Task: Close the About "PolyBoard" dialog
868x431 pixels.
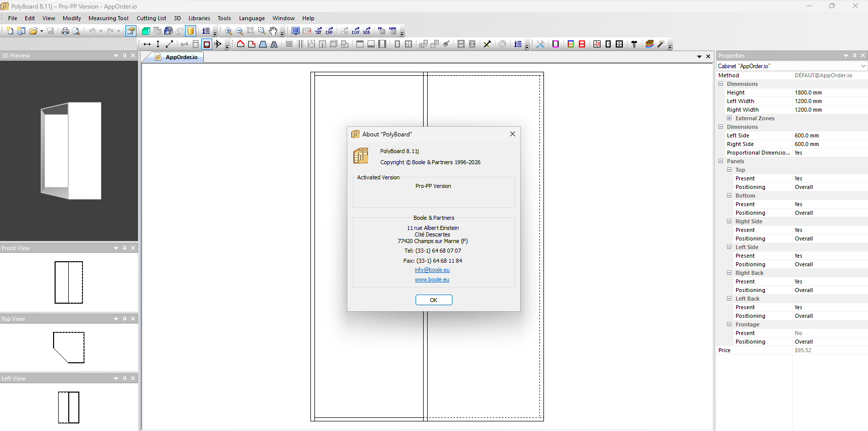Action: point(513,134)
